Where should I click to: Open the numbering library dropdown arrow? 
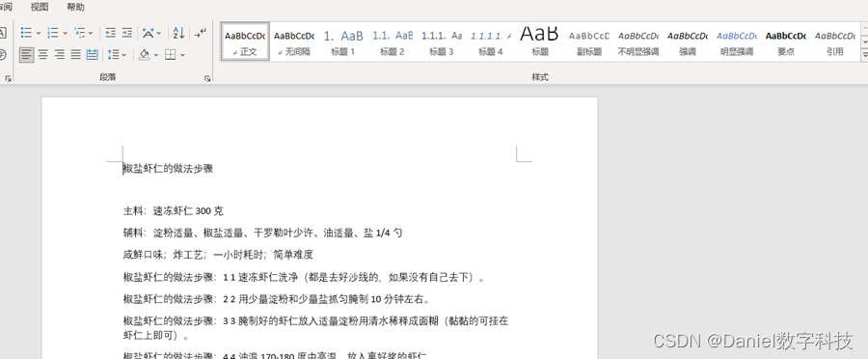point(66,33)
